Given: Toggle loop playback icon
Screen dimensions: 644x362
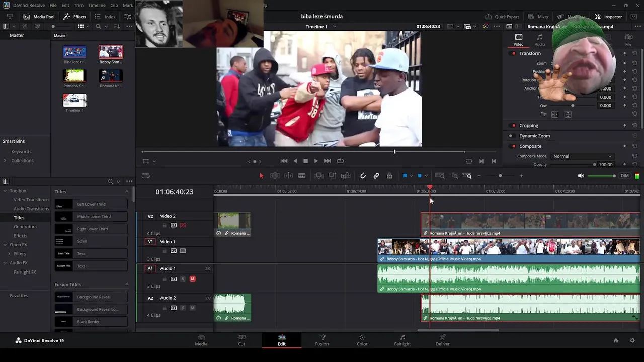Looking at the screenshot, I should click(340, 161).
